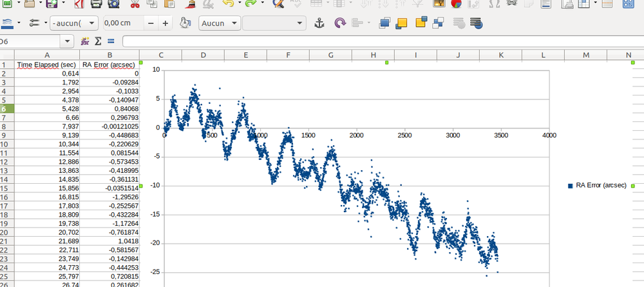Click Send Backward one level icon
Image resolution: width=644 pixels, height=287 pixels.
[421, 22]
